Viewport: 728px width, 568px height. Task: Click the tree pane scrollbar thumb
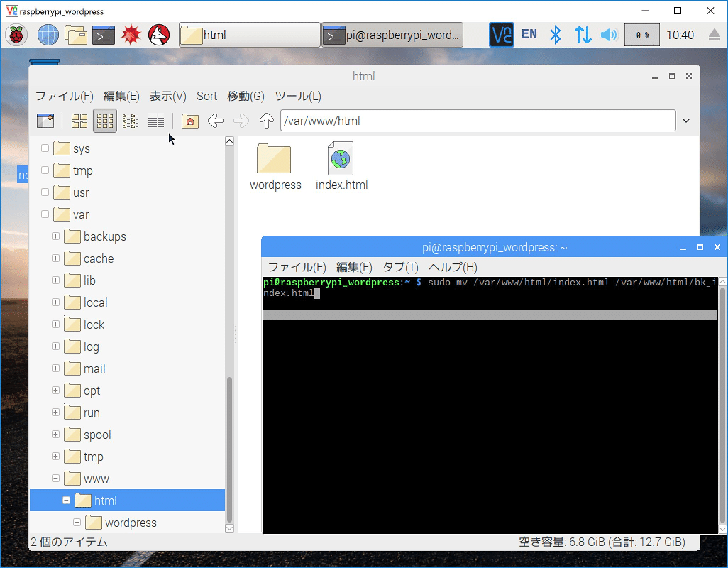coord(229,450)
